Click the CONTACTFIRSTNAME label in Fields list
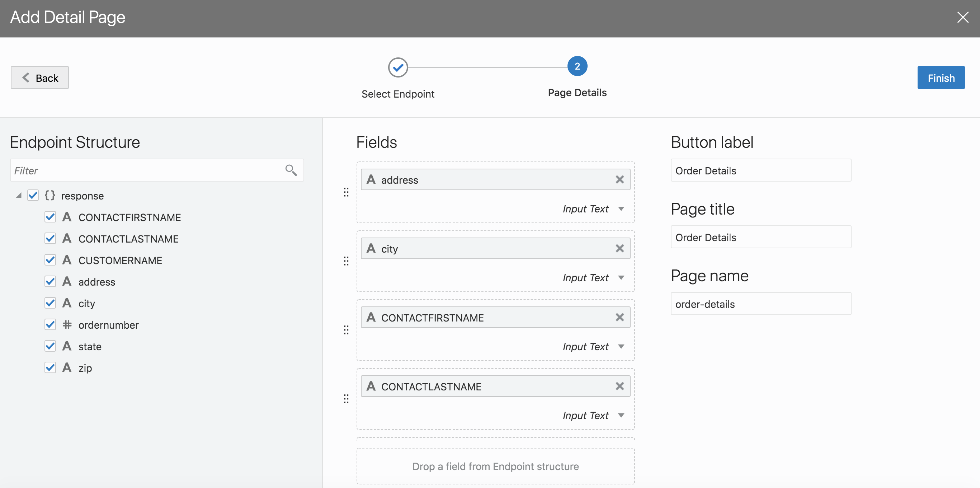 pyautogui.click(x=433, y=318)
